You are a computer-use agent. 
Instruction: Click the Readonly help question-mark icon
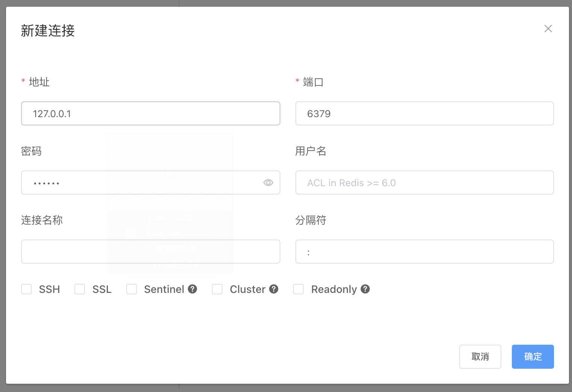tap(365, 289)
